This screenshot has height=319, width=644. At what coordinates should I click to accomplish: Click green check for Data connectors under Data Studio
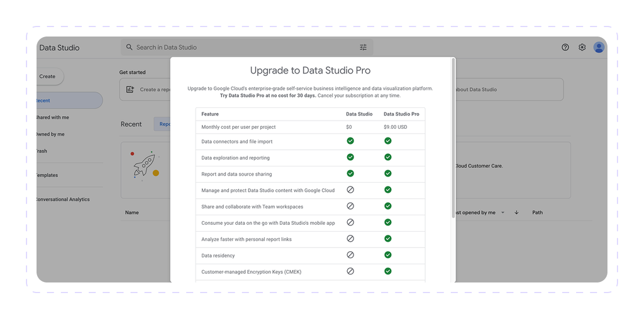click(x=350, y=141)
